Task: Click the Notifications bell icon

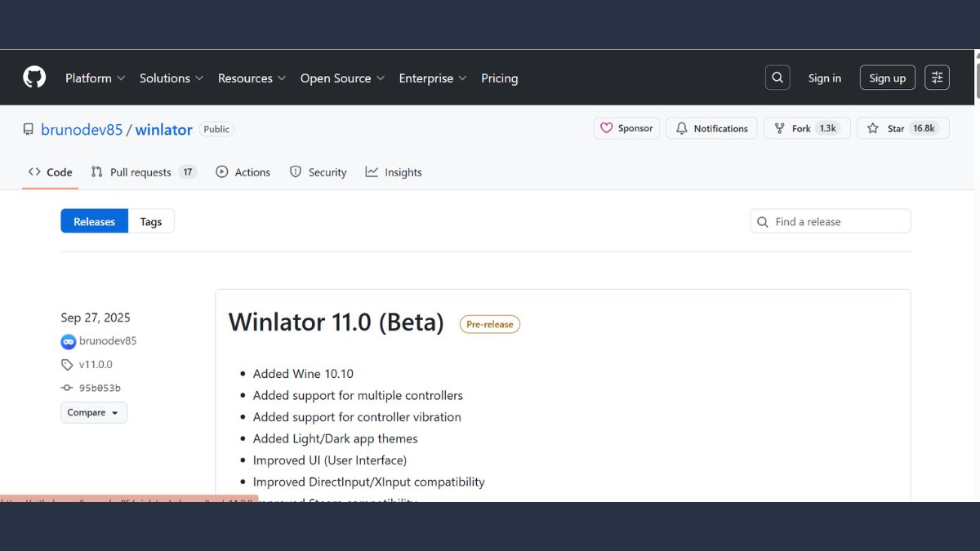Action: pyautogui.click(x=682, y=128)
